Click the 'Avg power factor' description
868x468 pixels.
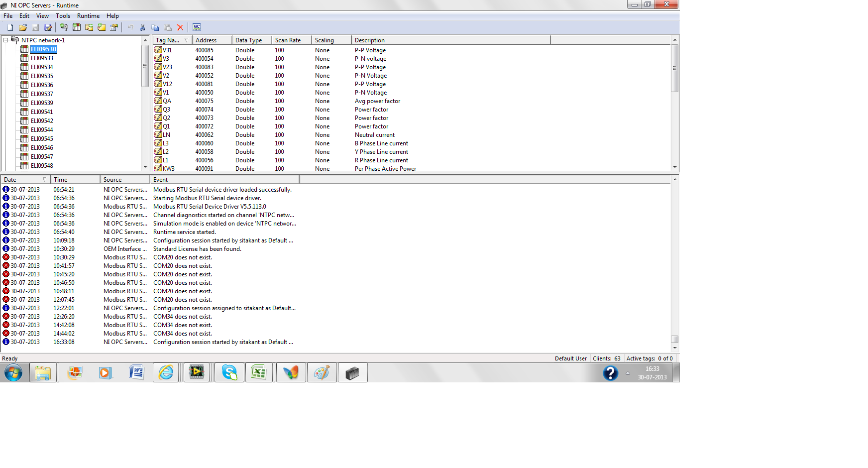tap(377, 101)
